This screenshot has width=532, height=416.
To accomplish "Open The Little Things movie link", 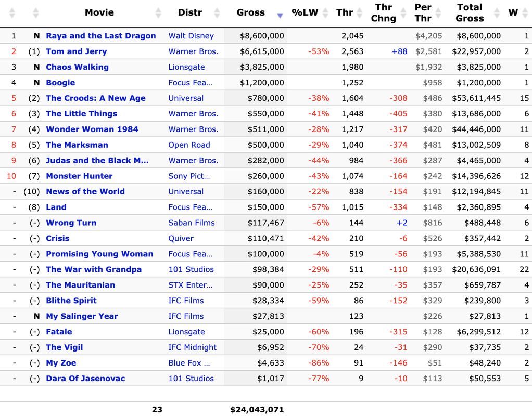I will (x=81, y=114).
